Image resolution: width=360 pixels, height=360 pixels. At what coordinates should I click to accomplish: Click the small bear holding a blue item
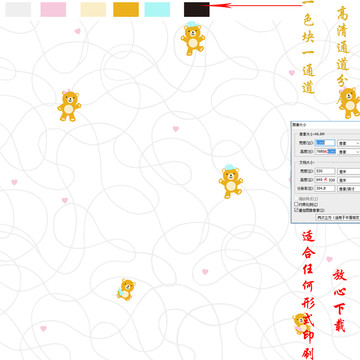coord(126,290)
